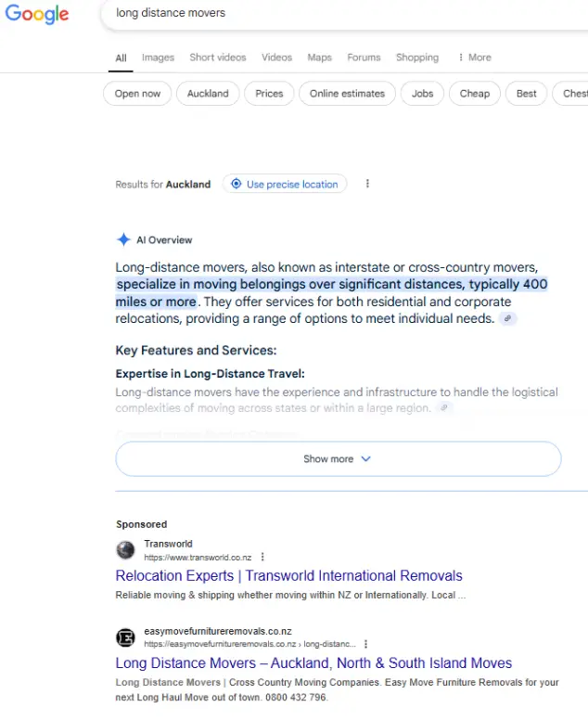This screenshot has height=720, width=588.
Task: Click the Use precise location button
Action: (x=285, y=184)
